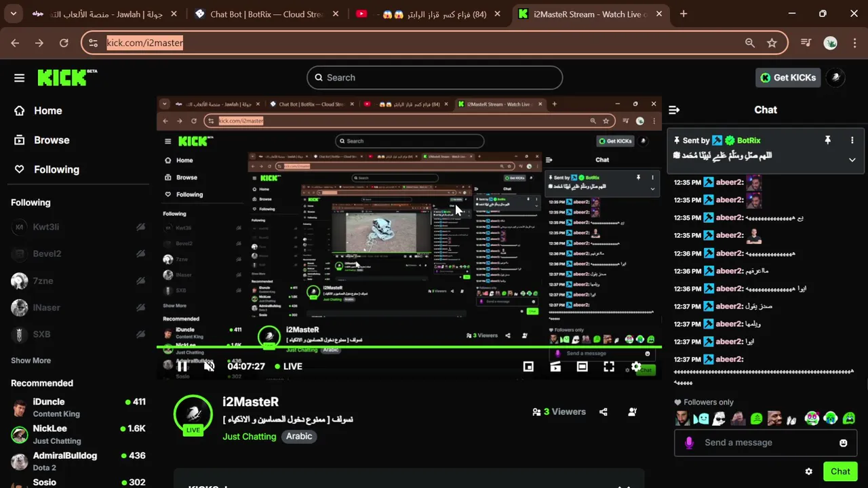Go forward in Chrome
Screen dimensions: 868x488
(x=39, y=43)
